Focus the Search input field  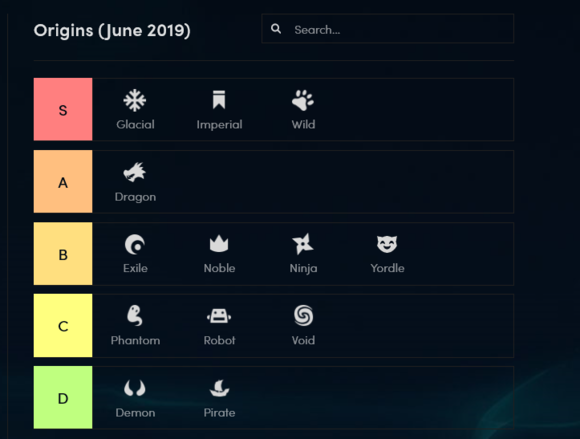tap(388, 29)
